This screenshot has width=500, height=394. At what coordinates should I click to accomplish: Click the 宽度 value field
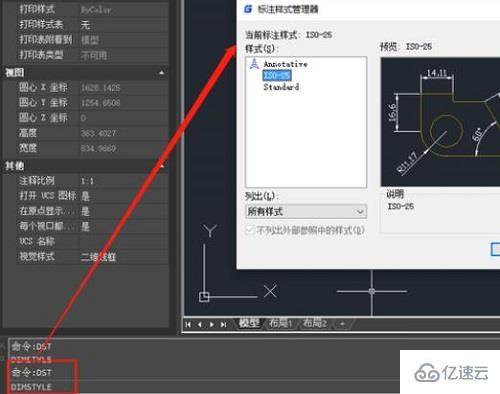(x=124, y=148)
